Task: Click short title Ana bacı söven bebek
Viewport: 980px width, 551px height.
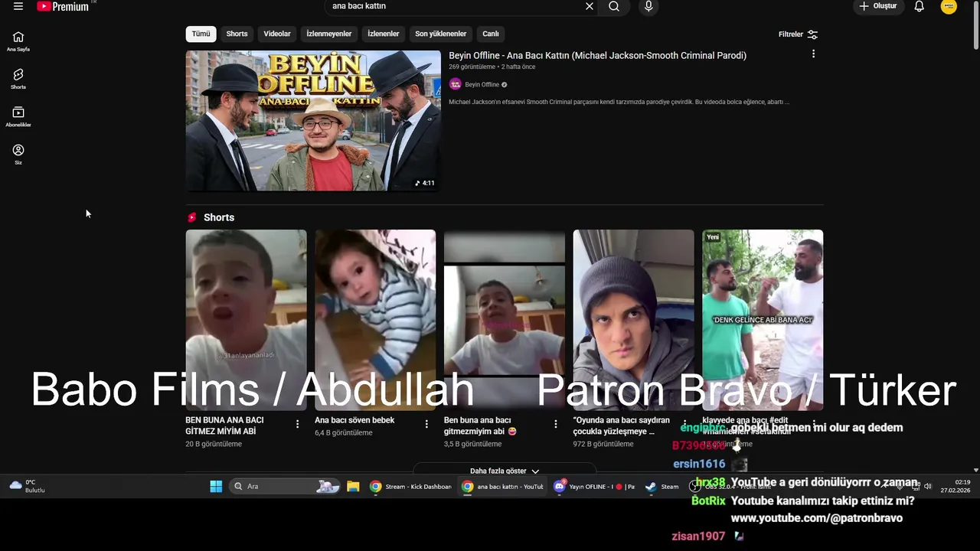Action: (x=354, y=420)
